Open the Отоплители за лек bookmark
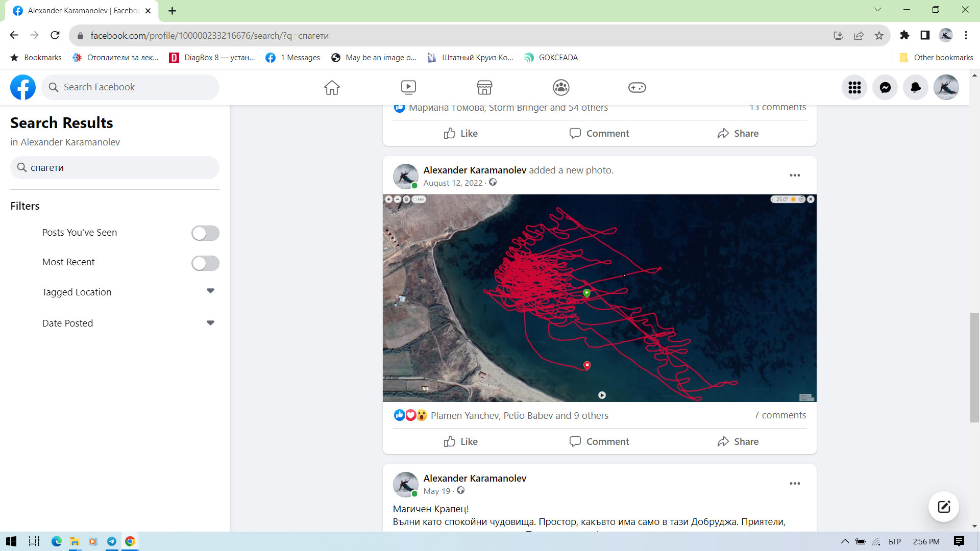The height and width of the screenshot is (551, 980). (115, 58)
